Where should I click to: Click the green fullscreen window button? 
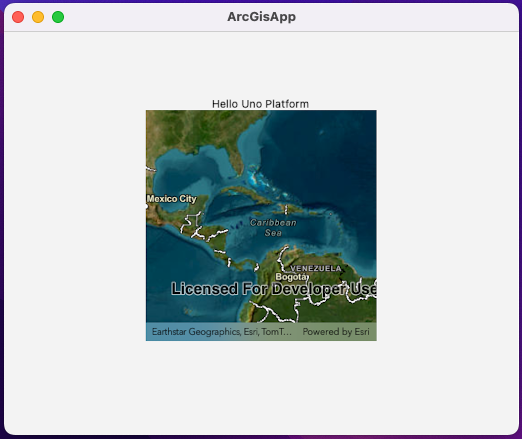pos(58,17)
